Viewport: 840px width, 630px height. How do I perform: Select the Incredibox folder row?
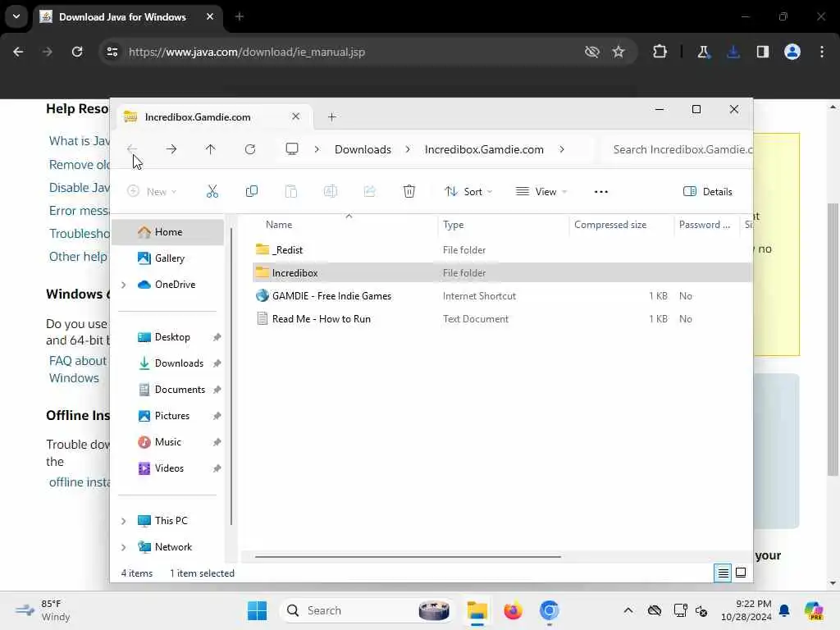click(x=503, y=272)
